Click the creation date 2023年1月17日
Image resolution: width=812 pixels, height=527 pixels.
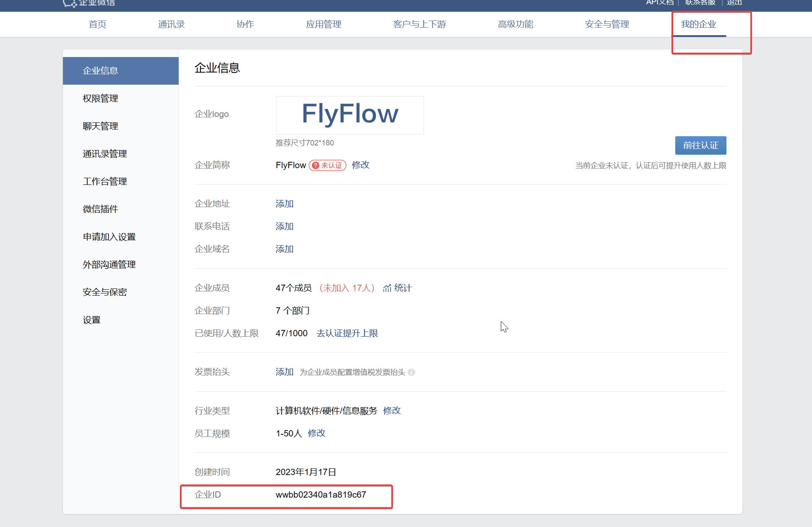(306, 472)
